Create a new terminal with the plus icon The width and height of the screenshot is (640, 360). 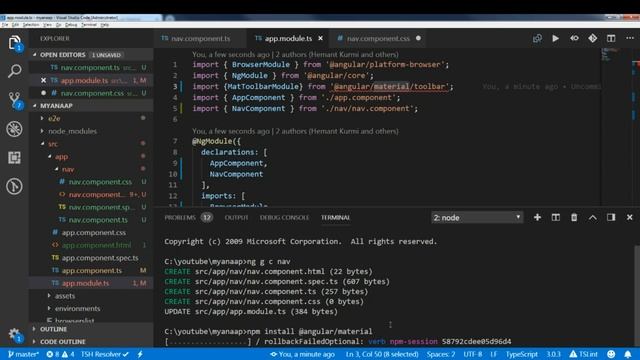tap(537, 218)
